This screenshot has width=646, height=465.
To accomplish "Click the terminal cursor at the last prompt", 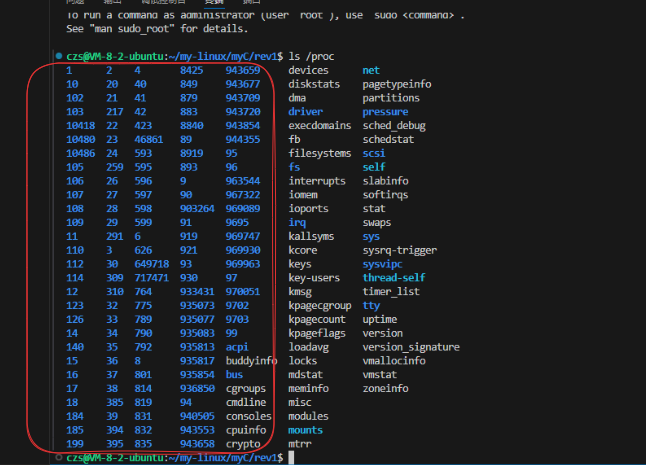I will pos(291,458).
